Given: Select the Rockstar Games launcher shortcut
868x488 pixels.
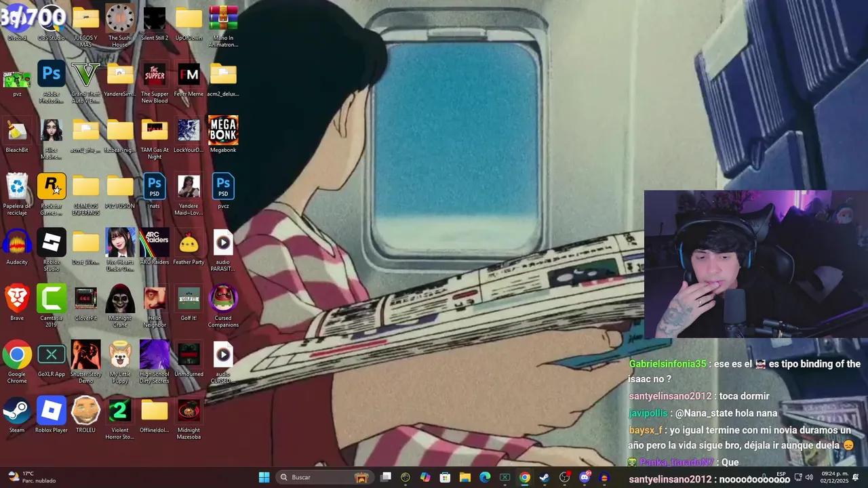Looking at the screenshot, I should tap(52, 195).
